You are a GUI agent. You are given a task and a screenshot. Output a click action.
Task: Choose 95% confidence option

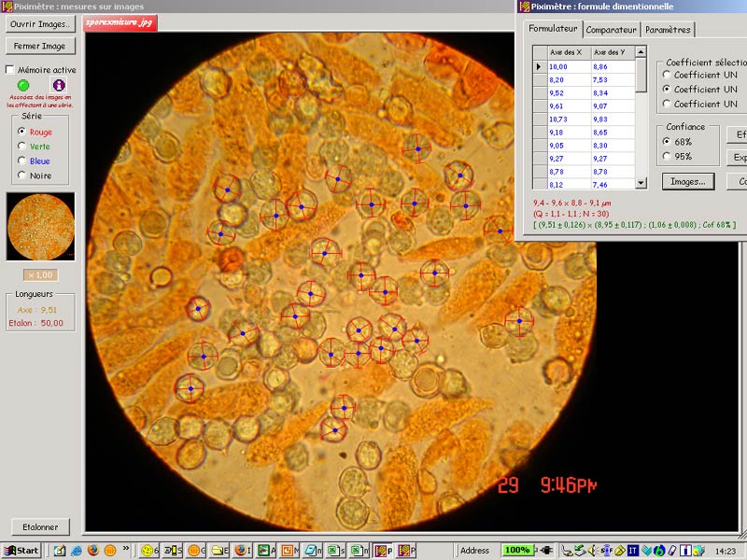[666, 156]
